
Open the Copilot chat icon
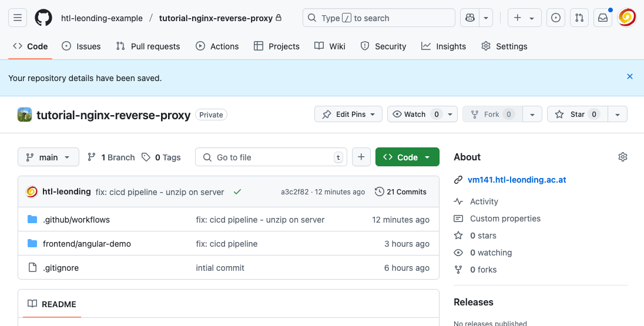[470, 18]
